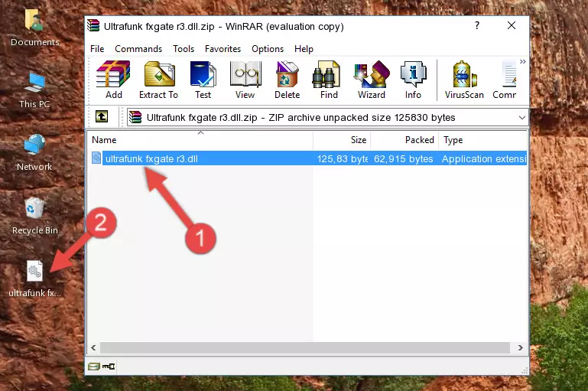Open the Commands menu

coord(138,49)
